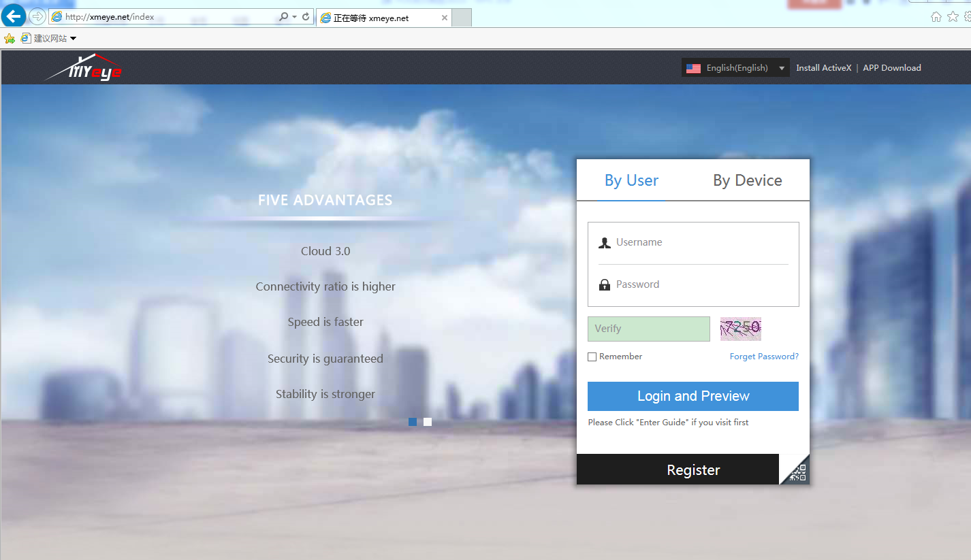Open the Forget Password link

pos(764,357)
